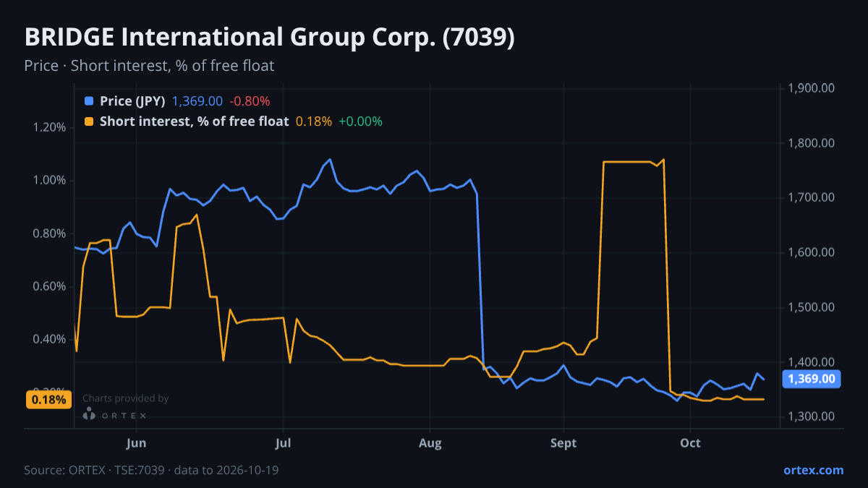Click the 1,500.00 right axis label
868x488 pixels.
tap(812, 307)
